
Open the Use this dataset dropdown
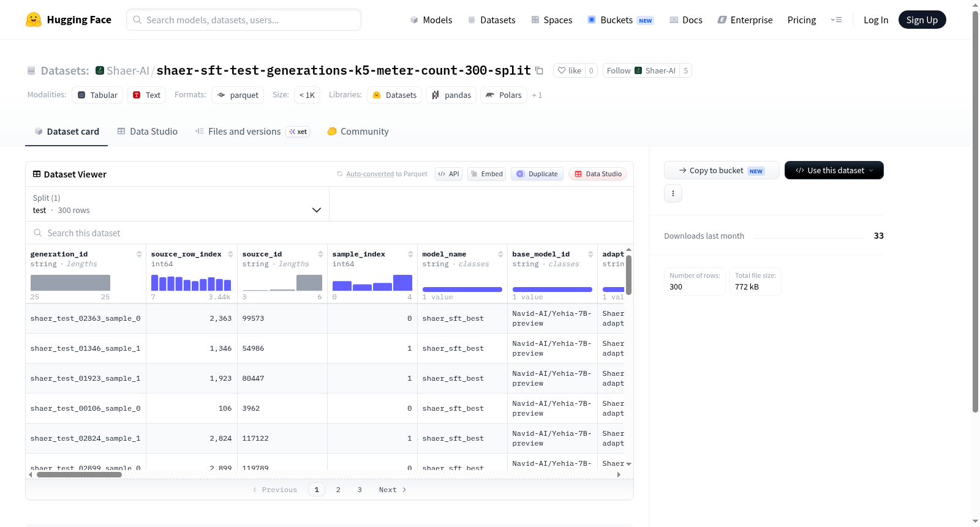(834, 170)
